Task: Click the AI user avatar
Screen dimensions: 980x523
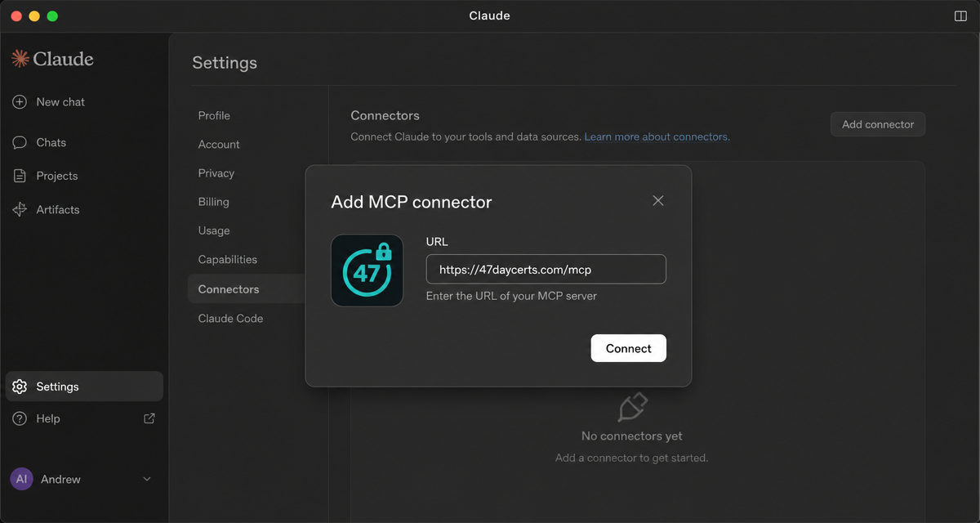Action: click(21, 479)
